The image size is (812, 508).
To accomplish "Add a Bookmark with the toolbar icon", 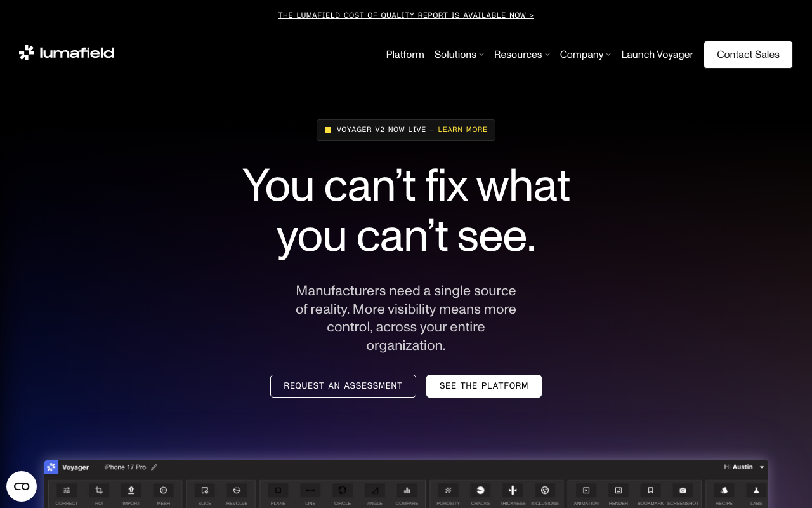I will tap(650, 490).
